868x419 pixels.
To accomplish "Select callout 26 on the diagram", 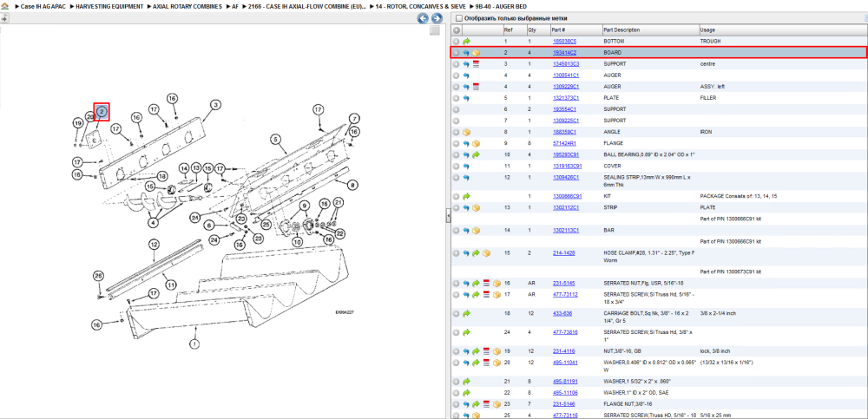I will [x=98, y=276].
